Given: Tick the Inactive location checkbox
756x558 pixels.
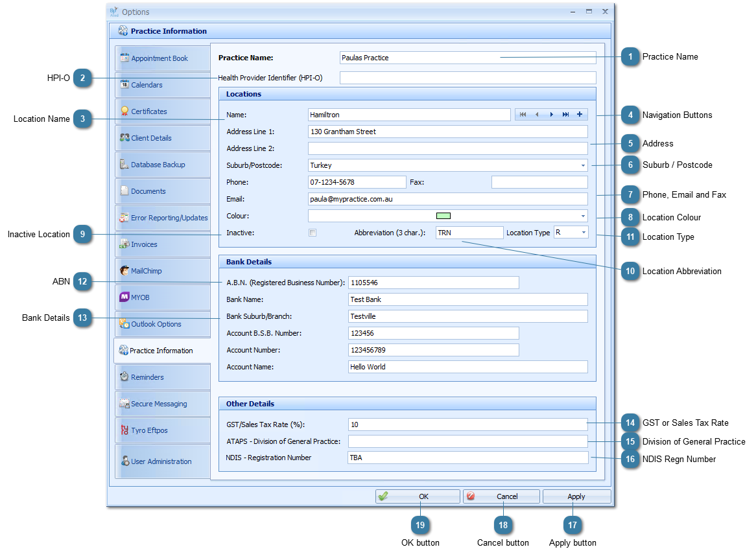Looking at the screenshot, I should click(x=313, y=233).
